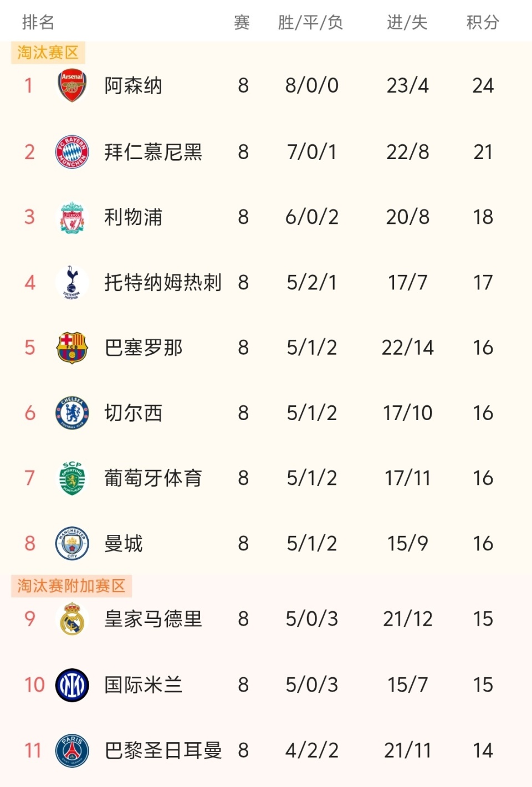Viewport: 532px width, 787px height.
Task: Tap the 进/失 column header
Action: 407,22
